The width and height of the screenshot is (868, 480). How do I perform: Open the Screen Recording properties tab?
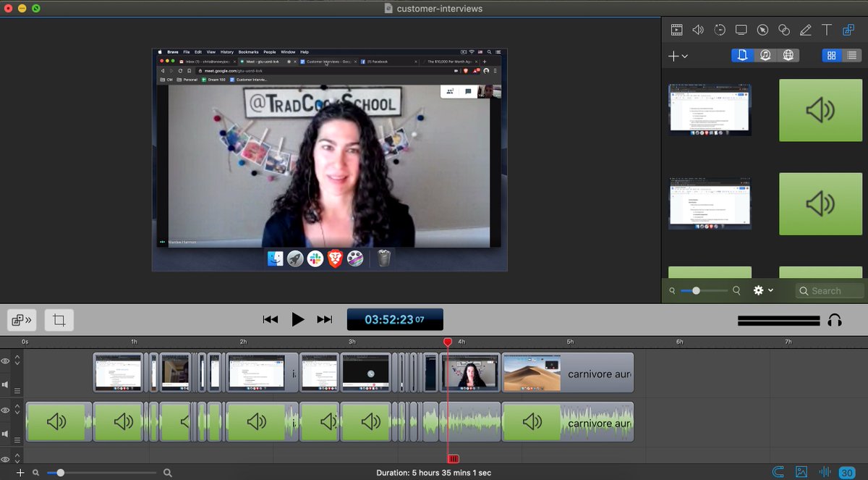point(741,30)
